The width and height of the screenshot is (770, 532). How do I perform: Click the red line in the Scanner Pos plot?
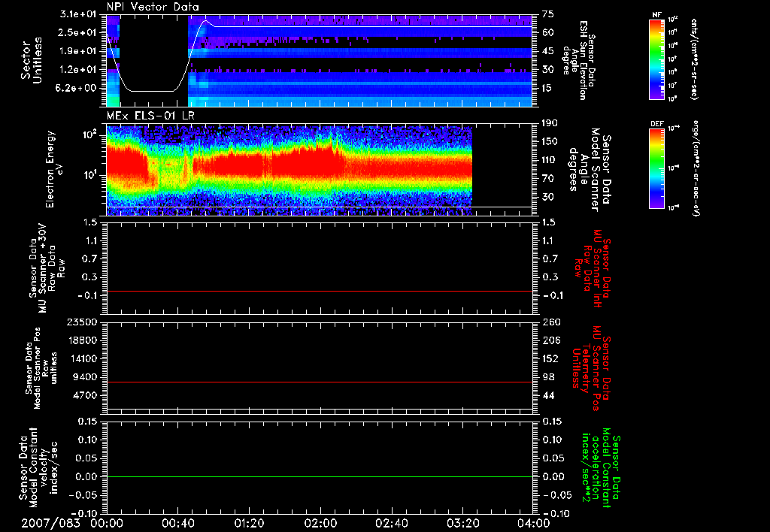(x=319, y=382)
